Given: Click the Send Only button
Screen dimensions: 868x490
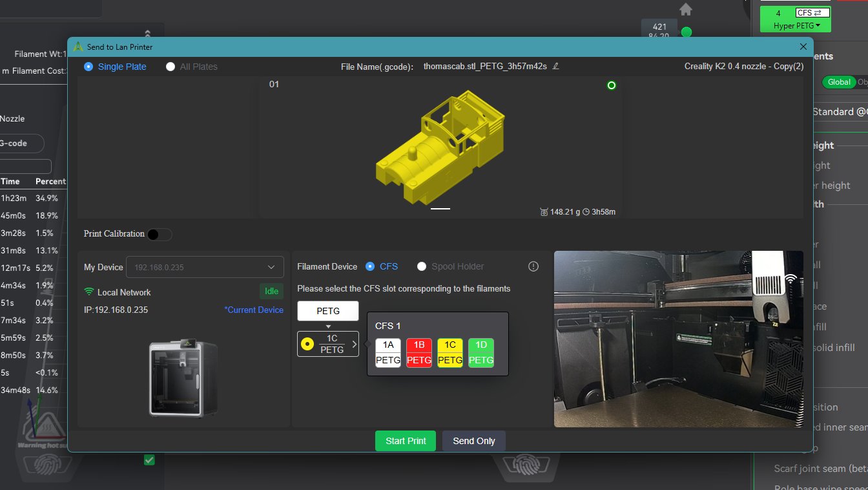Looking at the screenshot, I should [x=474, y=441].
